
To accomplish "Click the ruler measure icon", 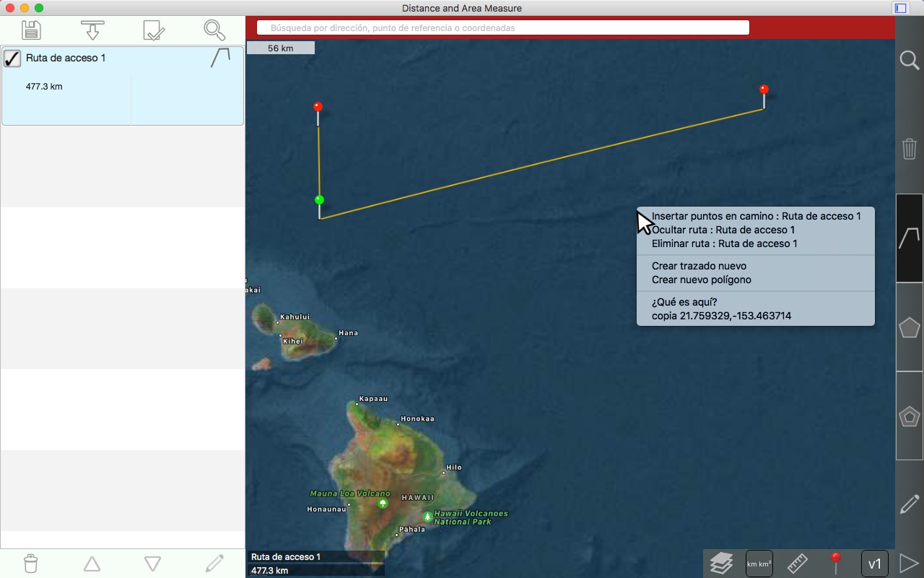I will [797, 563].
